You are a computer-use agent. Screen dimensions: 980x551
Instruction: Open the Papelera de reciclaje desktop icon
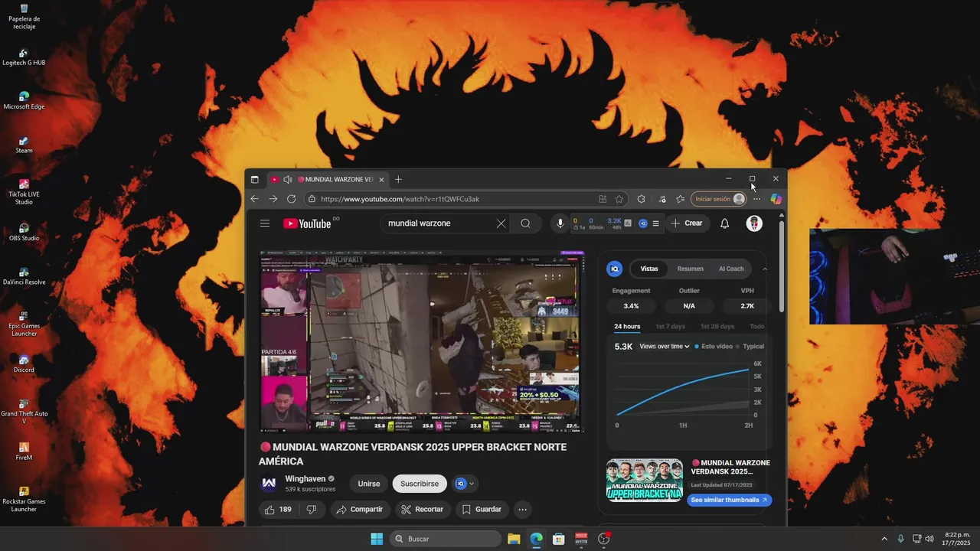click(24, 17)
